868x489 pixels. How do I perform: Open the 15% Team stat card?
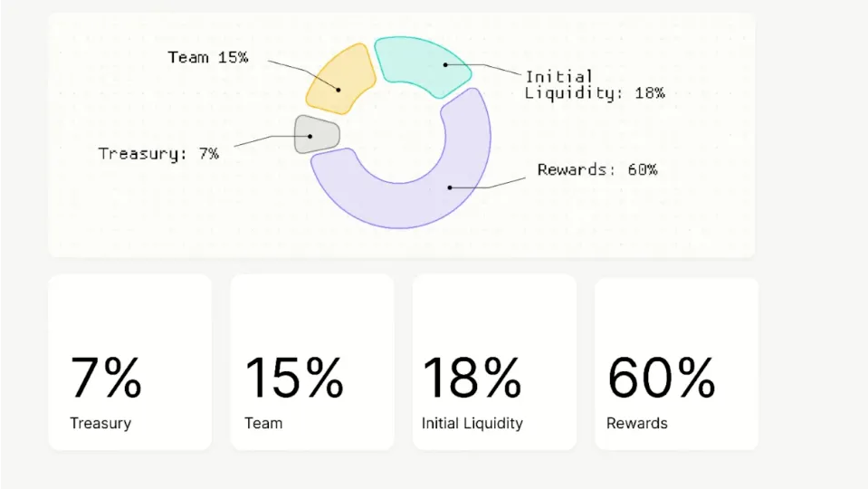click(311, 362)
